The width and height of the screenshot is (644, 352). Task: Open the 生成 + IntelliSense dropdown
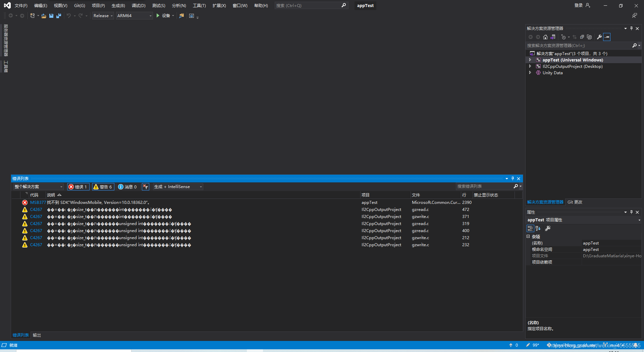(x=178, y=187)
